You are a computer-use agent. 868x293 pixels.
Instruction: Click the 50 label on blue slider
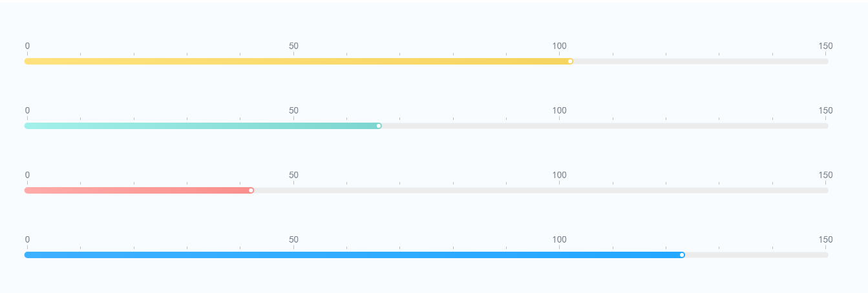click(x=293, y=239)
